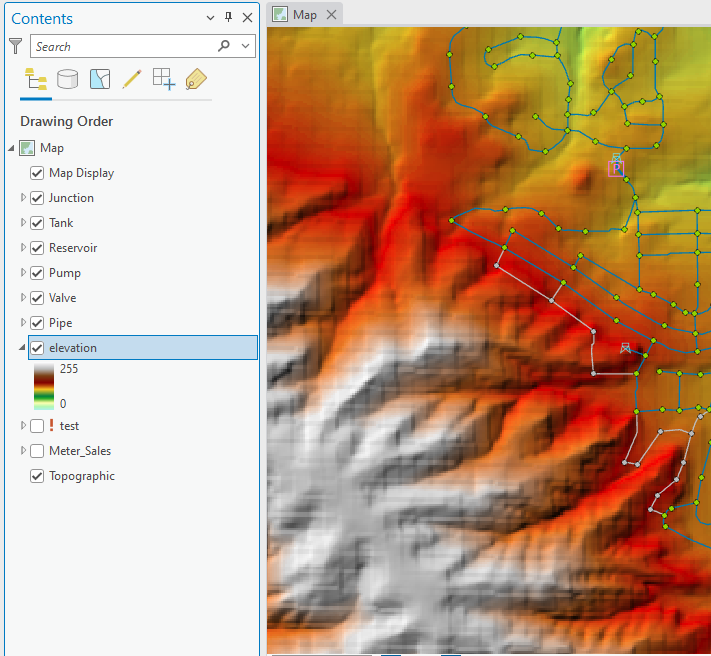The image size is (711, 656).
Task: Open search options dropdown arrow
Action: tap(245, 46)
